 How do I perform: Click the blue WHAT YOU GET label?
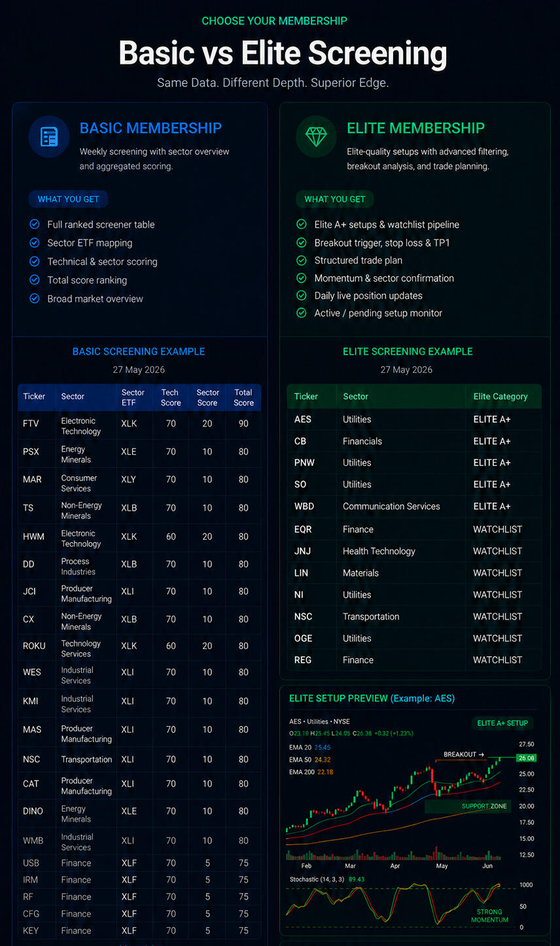point(68,199)
